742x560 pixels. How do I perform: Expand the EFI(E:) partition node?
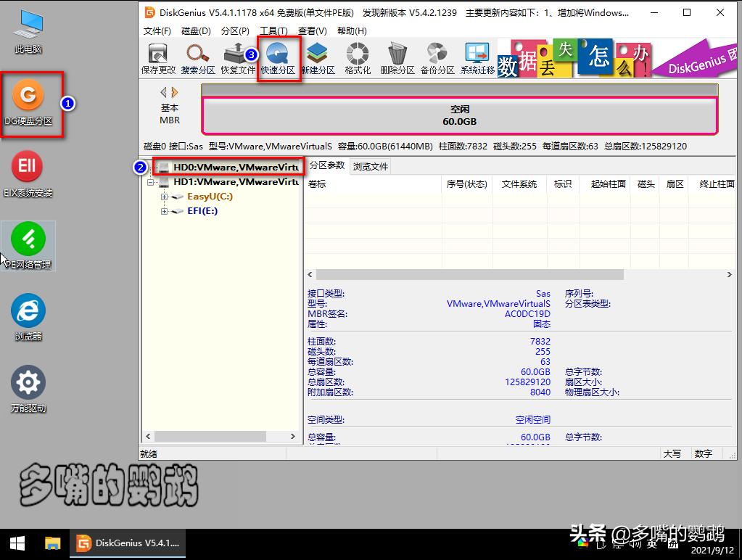pos(165,211)
